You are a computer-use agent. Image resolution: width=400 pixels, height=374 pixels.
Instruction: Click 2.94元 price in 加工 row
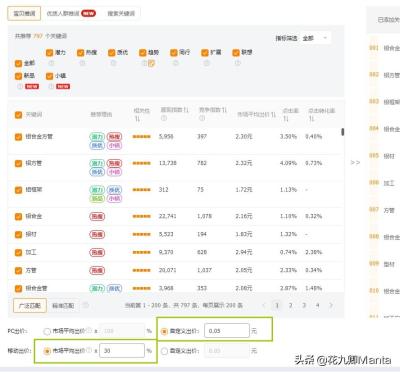click(x=244, y=252)
